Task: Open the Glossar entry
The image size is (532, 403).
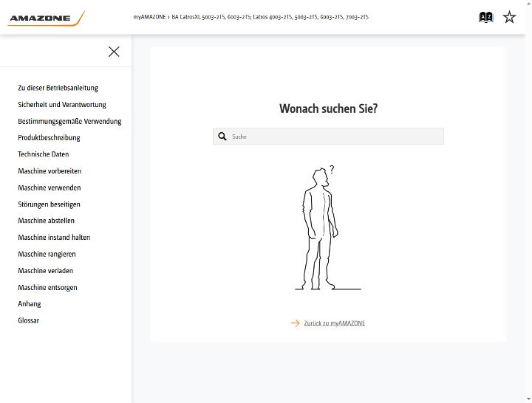Action: click(29, 320)
